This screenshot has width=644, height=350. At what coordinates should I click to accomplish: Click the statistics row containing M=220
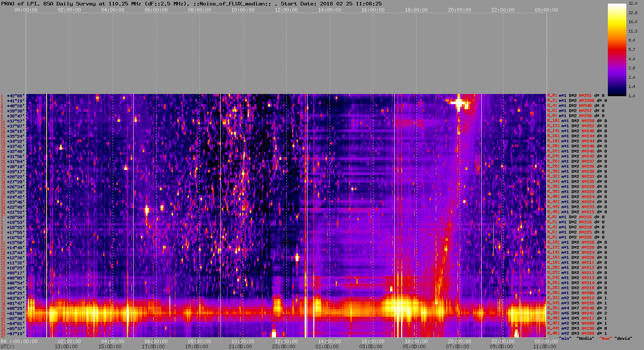(x=577, y=258)
